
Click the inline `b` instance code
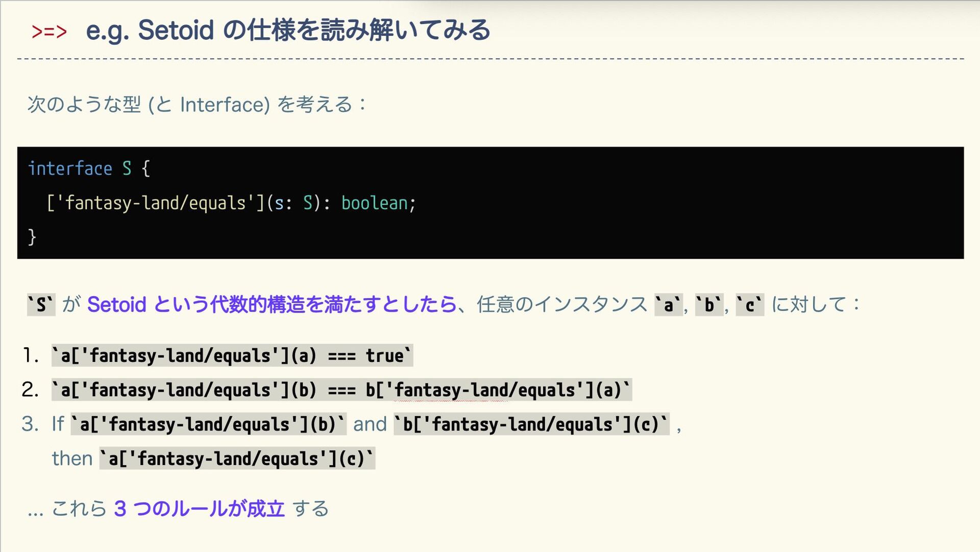pyautogui.click(x=709, y=305)
